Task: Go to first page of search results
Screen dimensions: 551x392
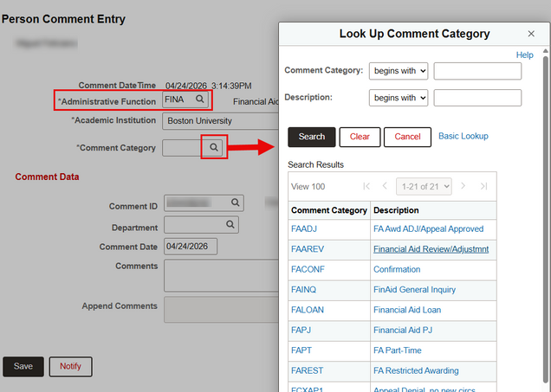Action: coord(366,186)
